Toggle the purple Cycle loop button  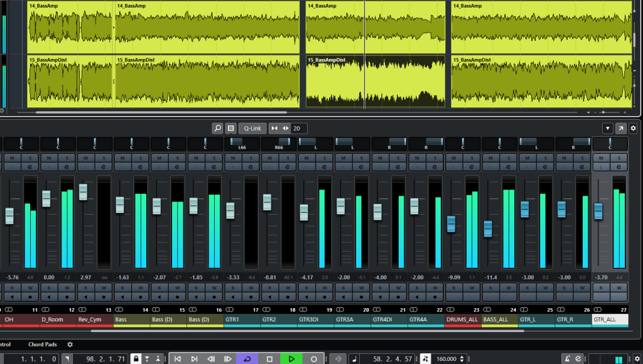[247, 358]
